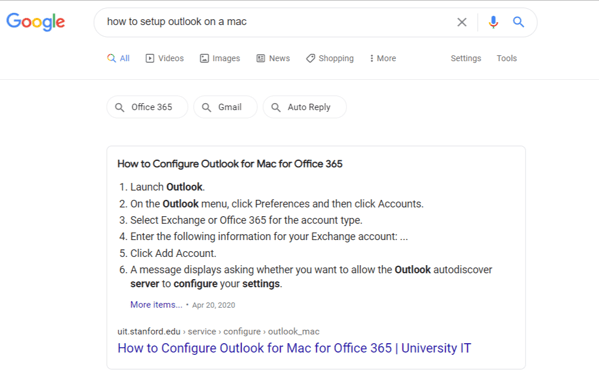Viewport: 599px width, 370px height.
Task: Click the Google logo
Action: (x=36, y=22)
